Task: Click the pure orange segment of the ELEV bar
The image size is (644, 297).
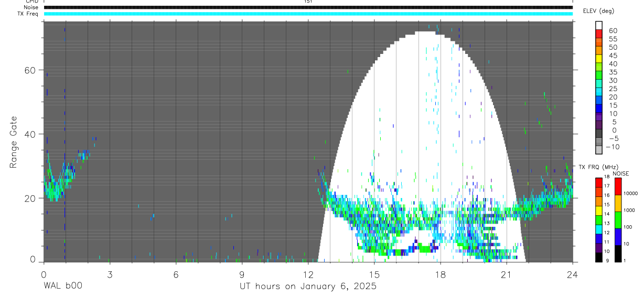Action: coord(599,50)
